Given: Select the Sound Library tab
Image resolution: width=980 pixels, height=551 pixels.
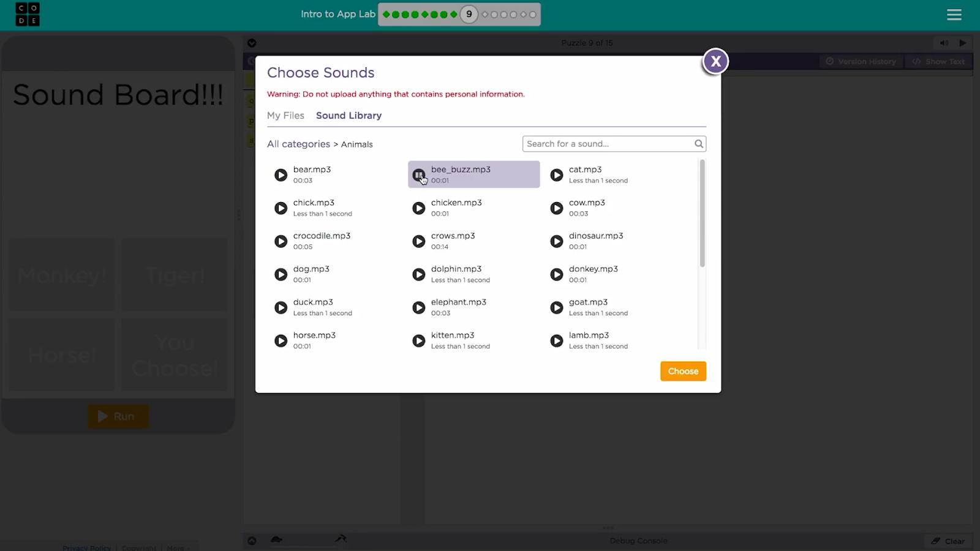Looking at the screenshot, I should click(349, 116).
